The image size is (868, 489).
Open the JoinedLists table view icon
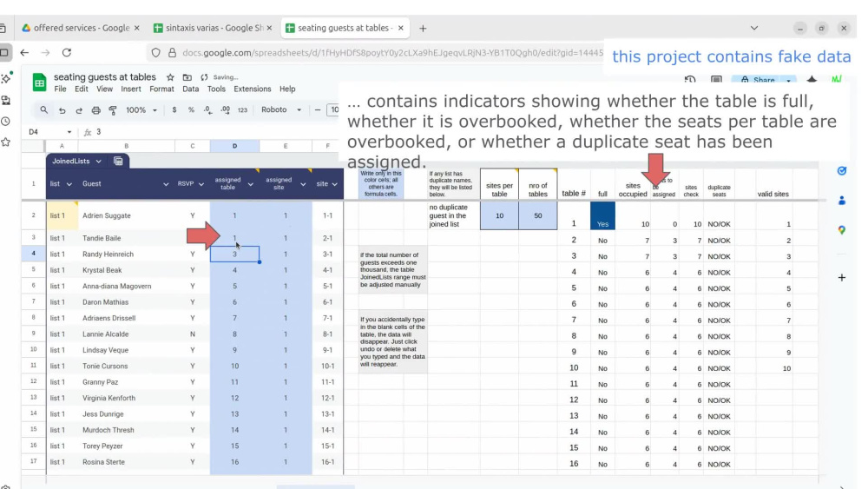coord(118,162)
